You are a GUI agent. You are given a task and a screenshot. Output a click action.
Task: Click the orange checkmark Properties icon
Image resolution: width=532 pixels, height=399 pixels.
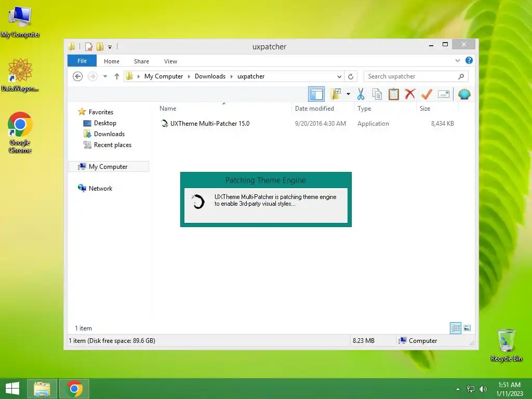427,94
